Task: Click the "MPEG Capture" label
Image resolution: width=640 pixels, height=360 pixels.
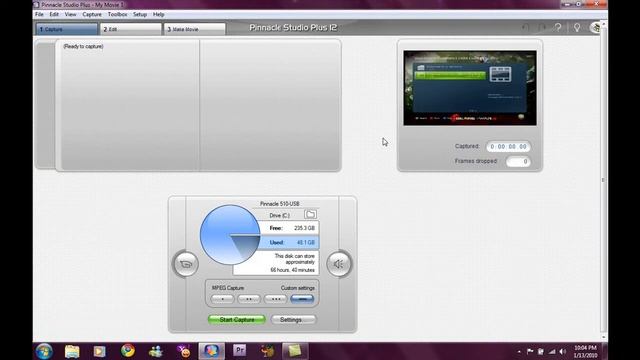Action: pyautogui.click(x=227, y=288)
